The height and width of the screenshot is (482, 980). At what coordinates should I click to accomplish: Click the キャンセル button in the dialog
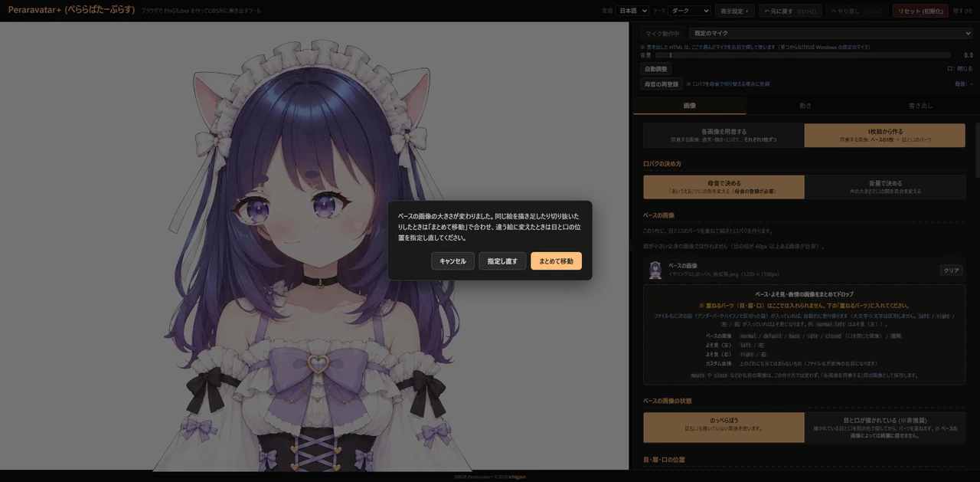[x=452, y=261]
